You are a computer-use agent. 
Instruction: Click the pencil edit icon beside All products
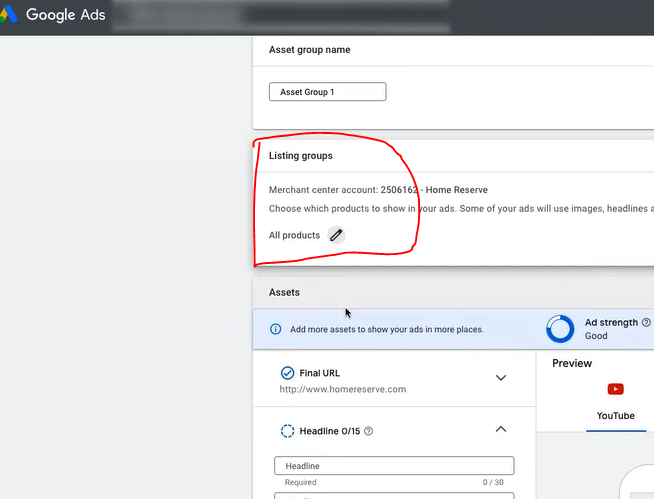pyautogui.click(x=336, y=235)
